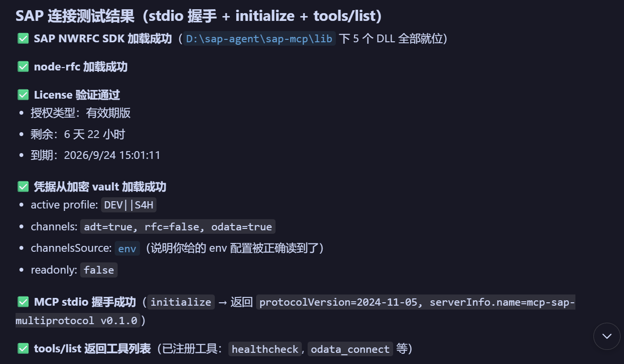Click green checkmark beside node-rfc 加载成功

pyautogui.click(x=23, y=67)
